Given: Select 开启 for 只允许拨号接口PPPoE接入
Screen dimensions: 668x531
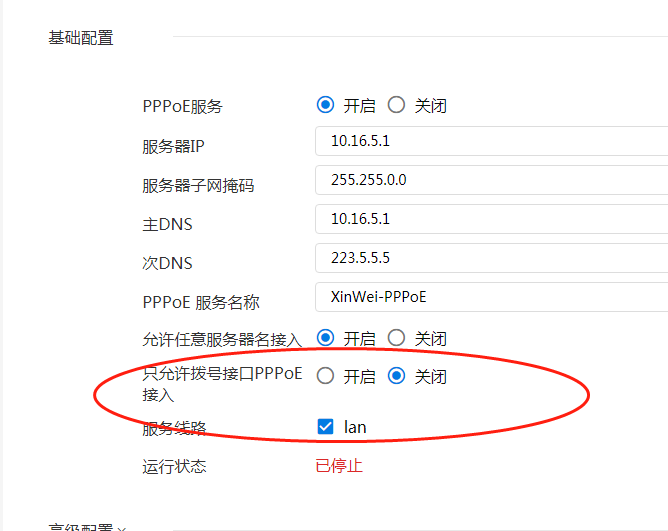Looking at the screenshot, I should tap(325, 376).
